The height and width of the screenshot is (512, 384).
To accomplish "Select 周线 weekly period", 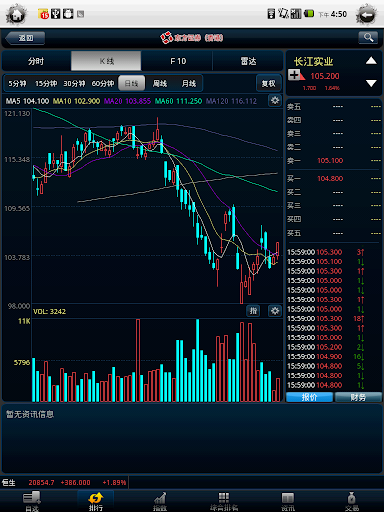I will pyautogui.click(x=160, y=83).
